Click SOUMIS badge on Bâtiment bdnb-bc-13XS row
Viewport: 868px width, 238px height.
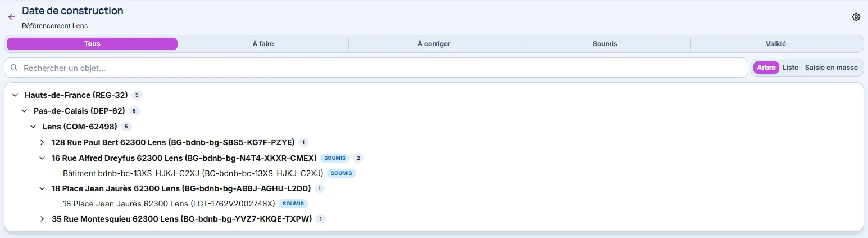pyautogui.click(x=342, y=173)
